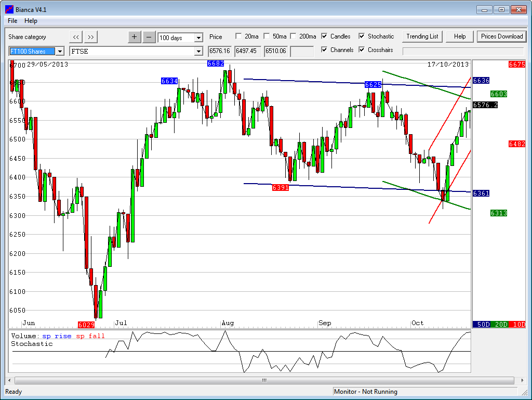532x400 pixels.
Task: Uncheck the Candles checkbox
Action: 325,36
